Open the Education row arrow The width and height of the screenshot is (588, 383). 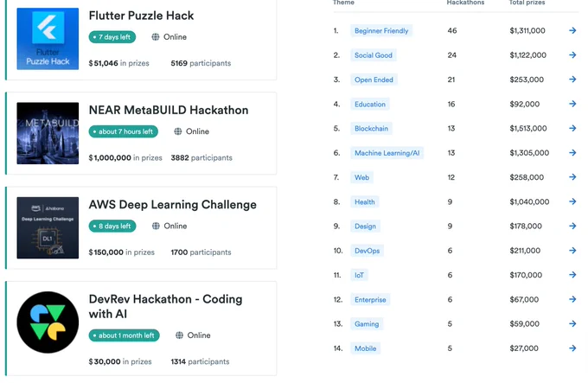(x=572, y=104)
